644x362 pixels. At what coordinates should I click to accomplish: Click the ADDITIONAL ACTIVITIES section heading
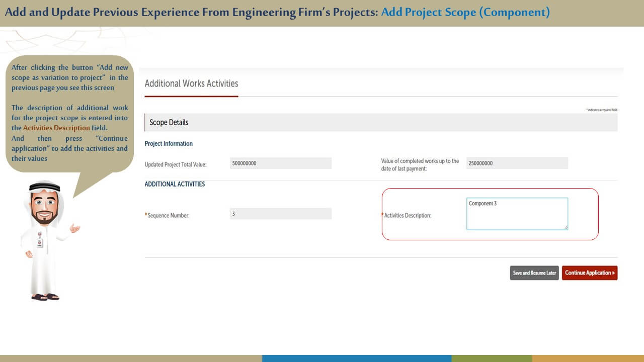(175, 184)
